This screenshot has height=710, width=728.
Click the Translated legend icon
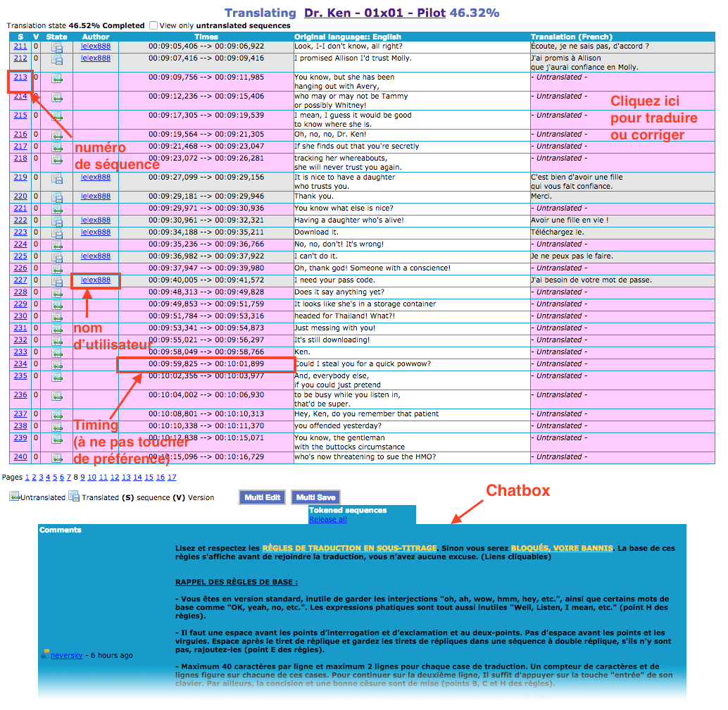click(x=74, y=497)
